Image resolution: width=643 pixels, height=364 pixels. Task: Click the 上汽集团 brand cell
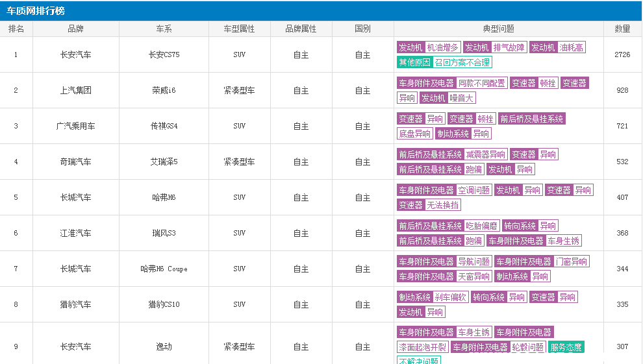click(x=75, y=90)
